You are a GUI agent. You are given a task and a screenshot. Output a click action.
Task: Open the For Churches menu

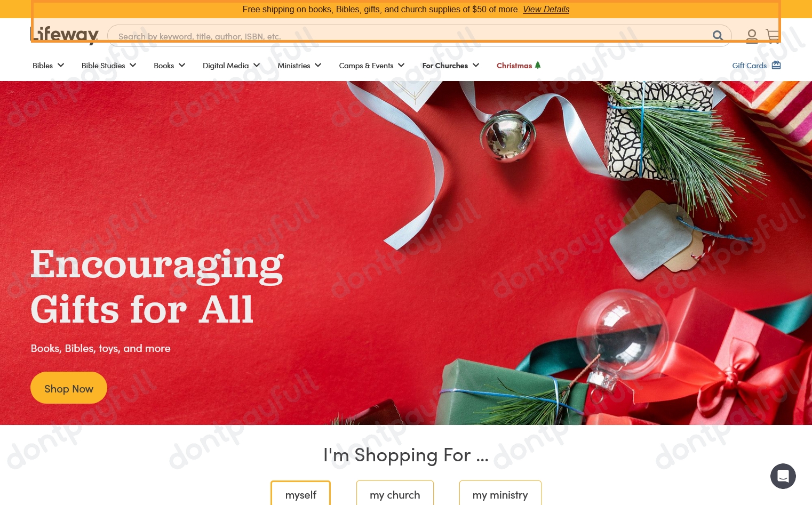point(451,66)
